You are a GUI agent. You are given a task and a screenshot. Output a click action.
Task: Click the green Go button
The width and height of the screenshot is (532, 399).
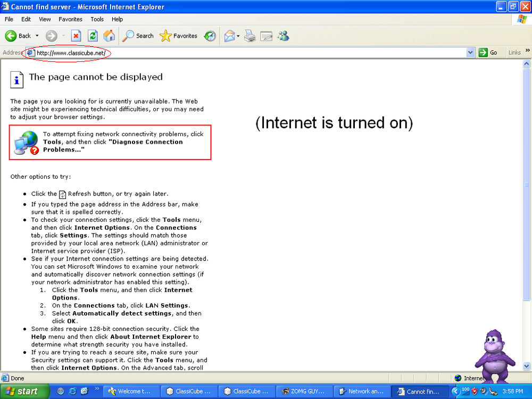(488, 53)
